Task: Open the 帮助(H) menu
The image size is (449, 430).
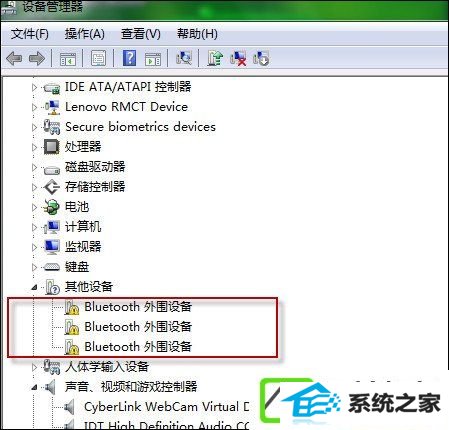Action: pyautogui.click(x=197, y=34)
